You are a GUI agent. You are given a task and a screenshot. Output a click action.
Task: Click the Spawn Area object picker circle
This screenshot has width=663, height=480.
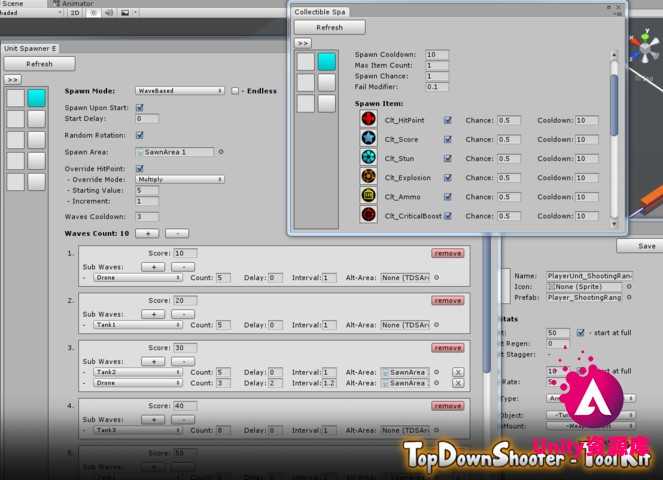221,152
